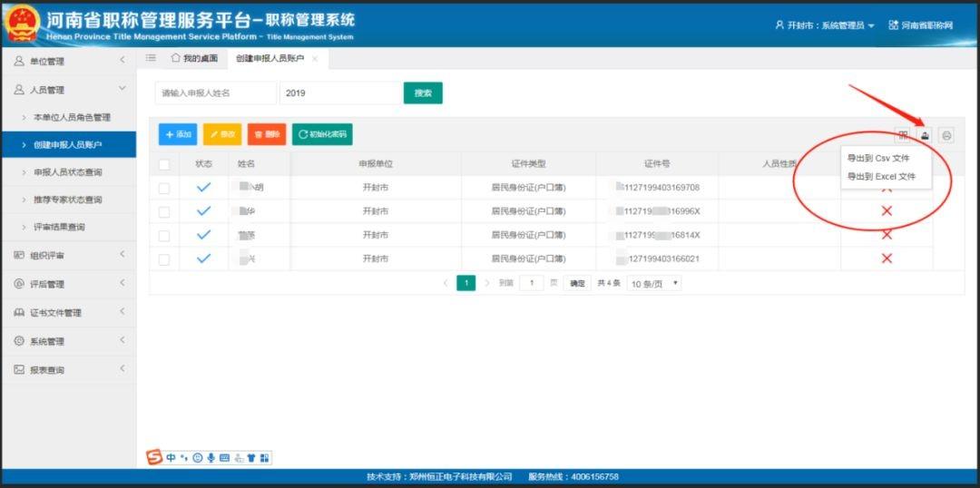Expand the 单位管理 sidebar menu
This screenshot has width=980, height=488.
coord(68,62)
